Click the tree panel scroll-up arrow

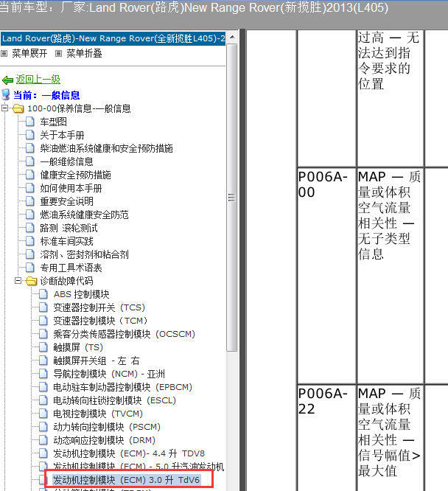tap(232, 37)
